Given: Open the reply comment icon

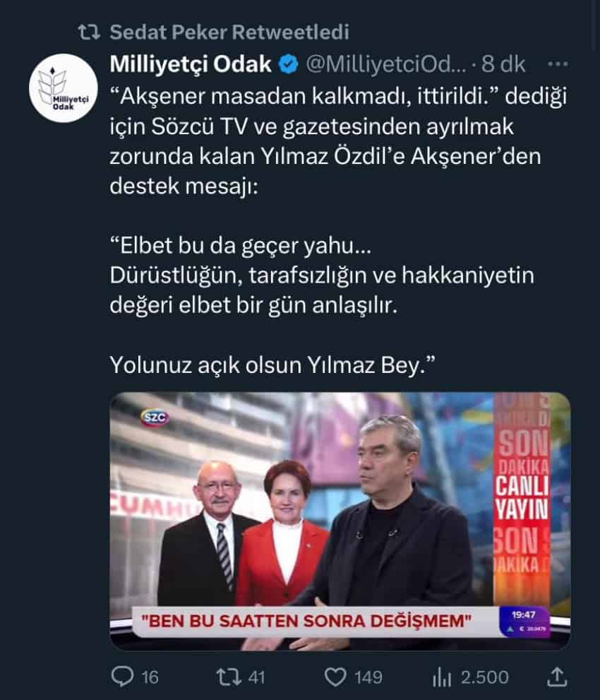Looking at the screenshot, I should point(122,677).
